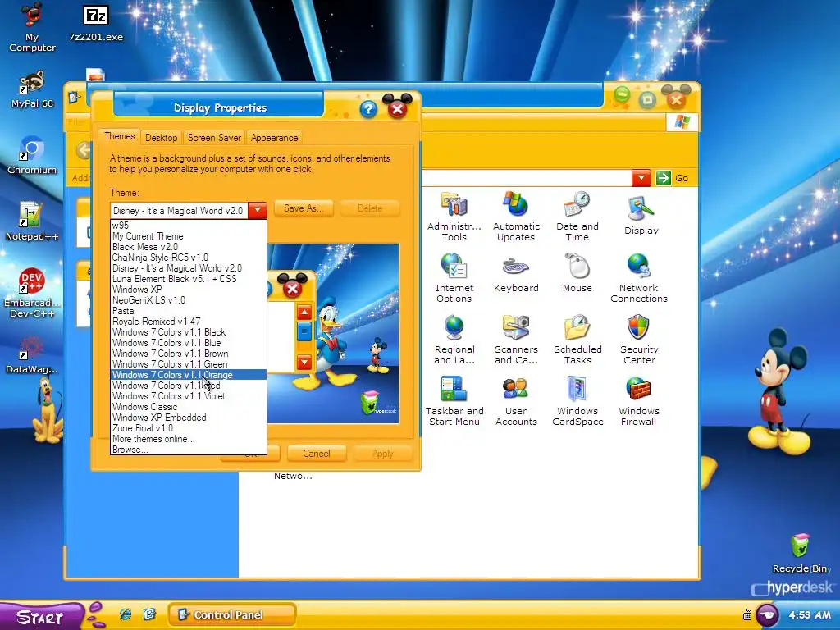Open User Accounts icon
Viewport: 840px width, 630px height.
516,401
